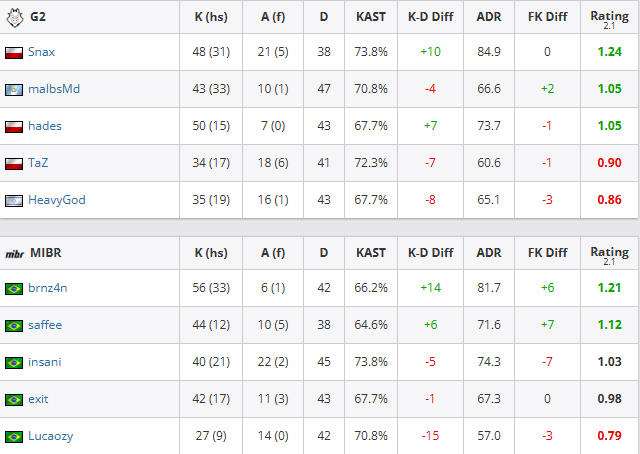Click the MIBR team logo icon
The width and height of the screenshot is (640, 454).
pos(14,254)
